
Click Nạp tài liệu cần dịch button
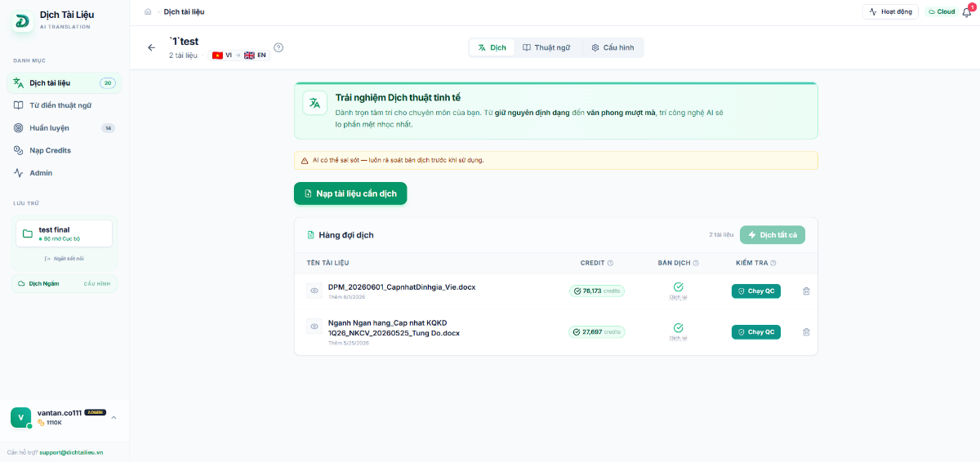[x=350, y=193]
